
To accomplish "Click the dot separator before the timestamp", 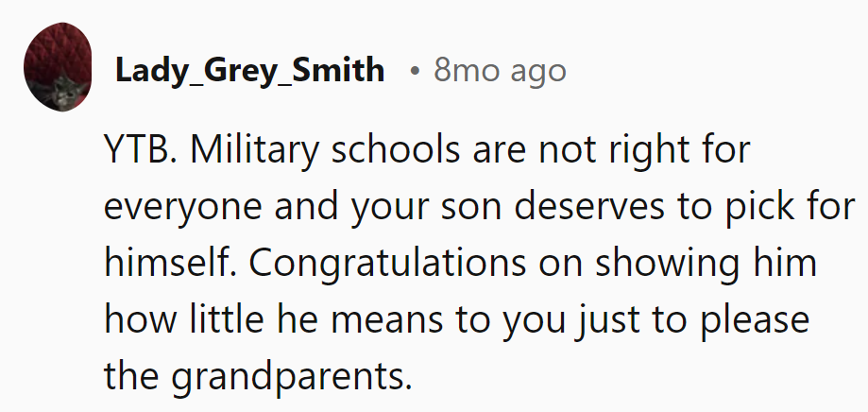I will tap(414, 71).
